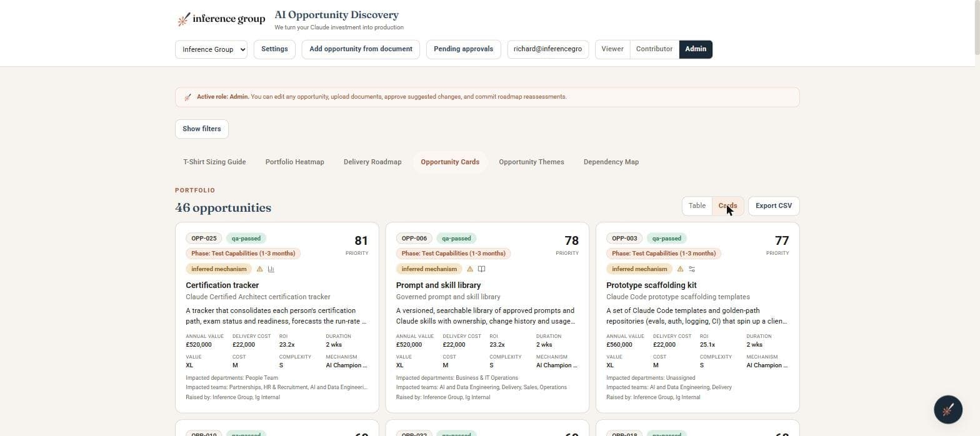Switch role to Viewer
This screenshot has height=436, width=980.
click(612, 49)
